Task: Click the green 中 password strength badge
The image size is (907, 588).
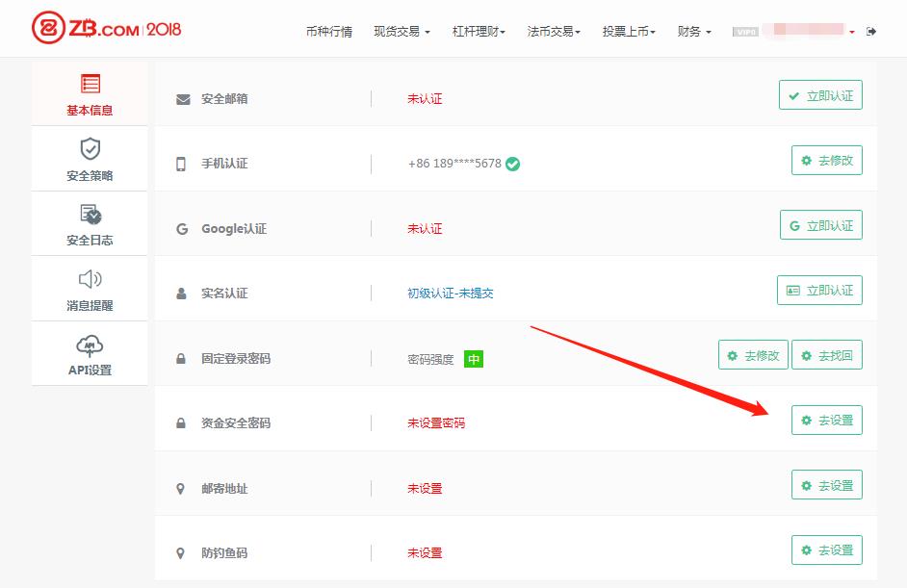Action: click(473, 359)
